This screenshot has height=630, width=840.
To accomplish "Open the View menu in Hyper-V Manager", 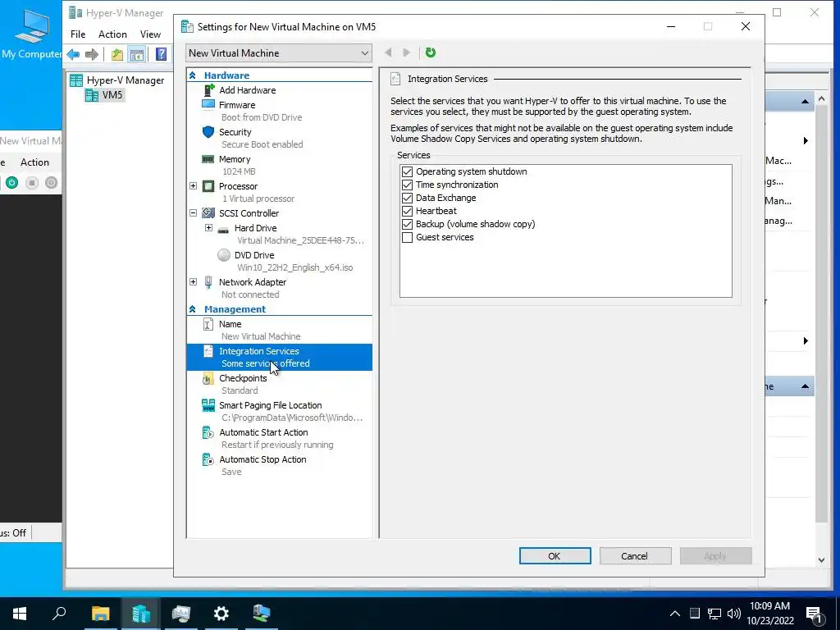I will pyautogui.click(x=151, y=34).
